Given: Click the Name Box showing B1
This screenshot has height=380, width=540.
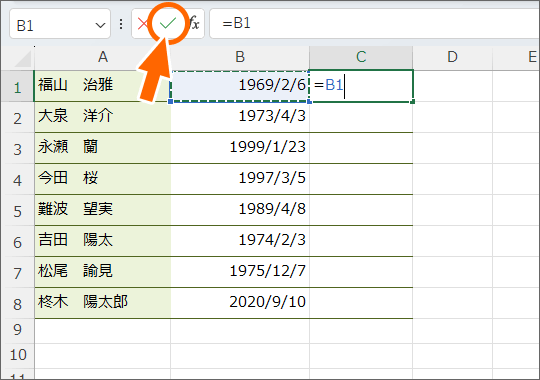Looking at the screenshot, I should (x=60, y=23).
